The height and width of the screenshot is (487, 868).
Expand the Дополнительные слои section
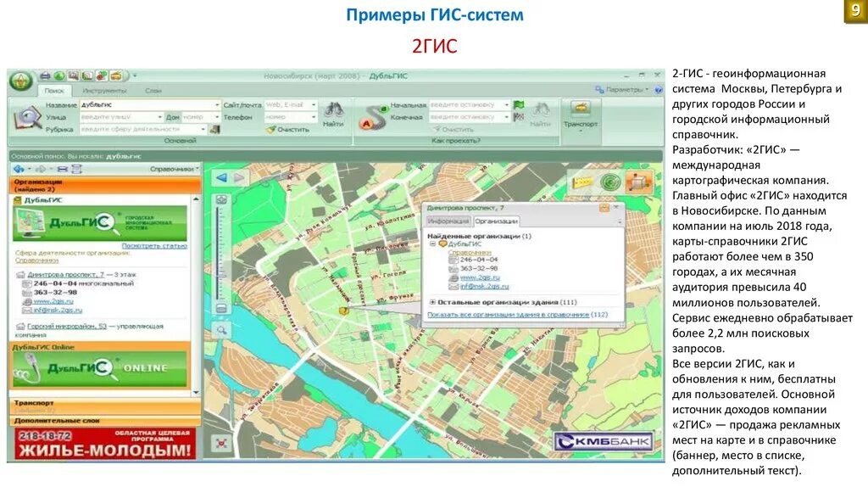105,421
